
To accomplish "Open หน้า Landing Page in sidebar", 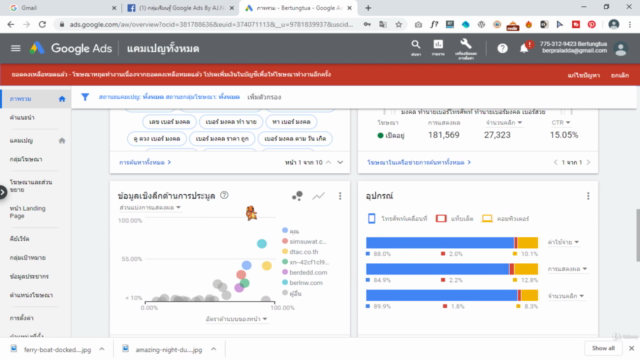I will click(28, 212).
